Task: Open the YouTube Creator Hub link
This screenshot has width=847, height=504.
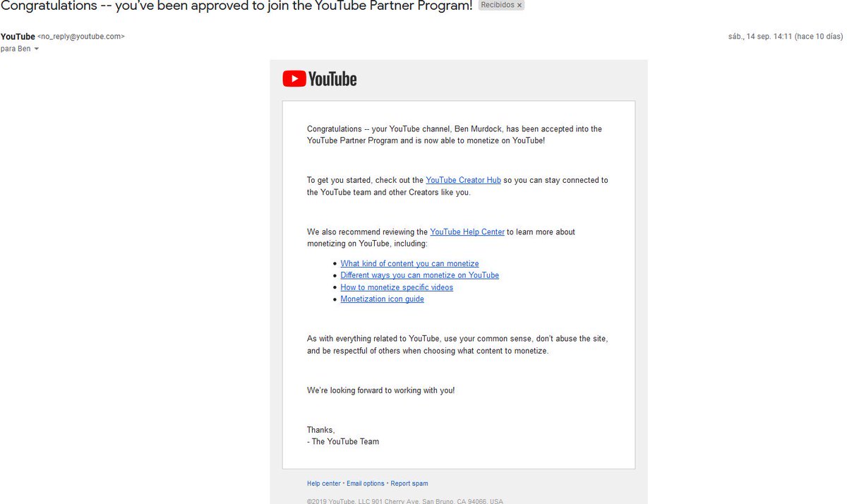Action: pyautogui.click(x=463, y=180)
